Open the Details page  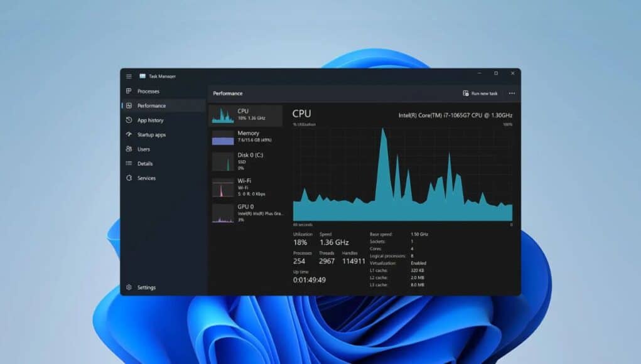point(145,163)
